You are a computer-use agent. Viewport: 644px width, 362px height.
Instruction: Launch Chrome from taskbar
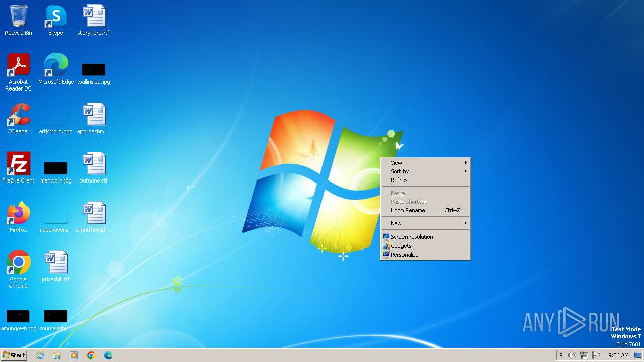[91, 355]
